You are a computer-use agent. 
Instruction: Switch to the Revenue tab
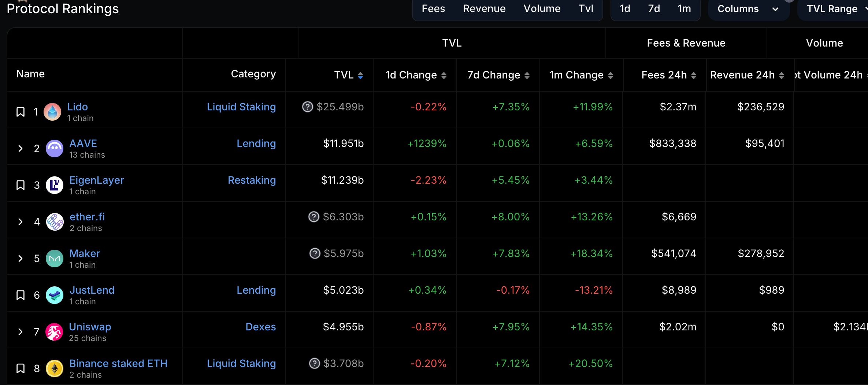[x=484, y=9]
